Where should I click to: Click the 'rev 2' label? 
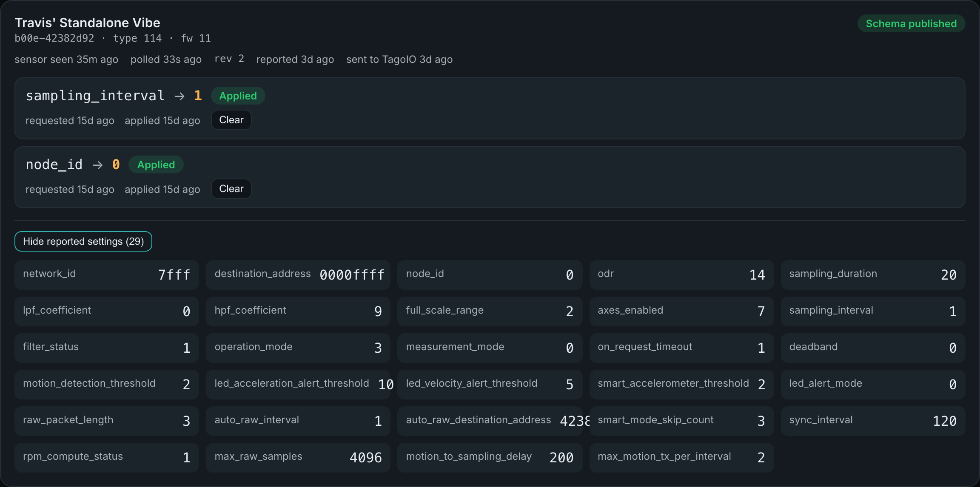coord(229,59)
